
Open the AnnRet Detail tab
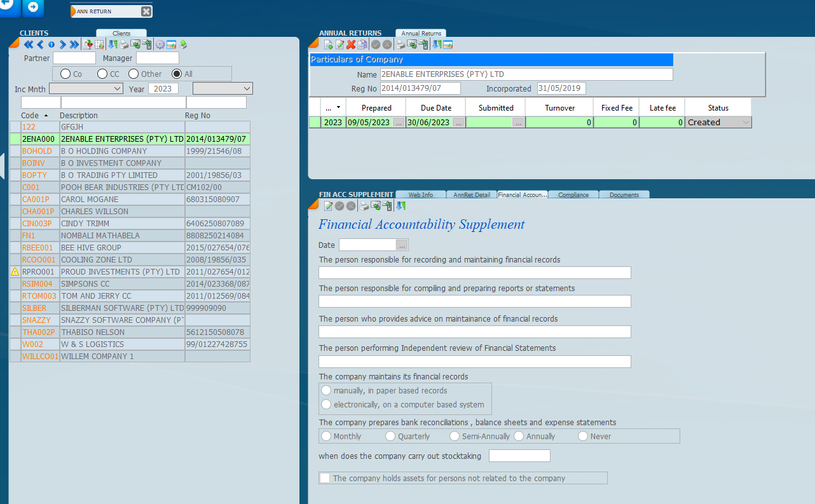coord(471,195)
